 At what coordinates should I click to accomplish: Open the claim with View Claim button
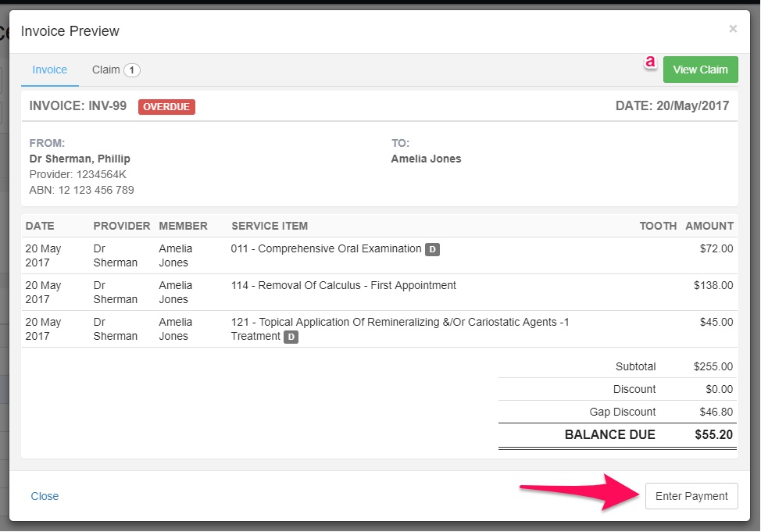700,70
